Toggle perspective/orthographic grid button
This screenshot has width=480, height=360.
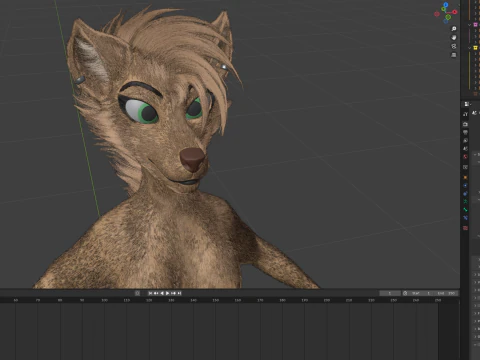(x=453, y=55)
